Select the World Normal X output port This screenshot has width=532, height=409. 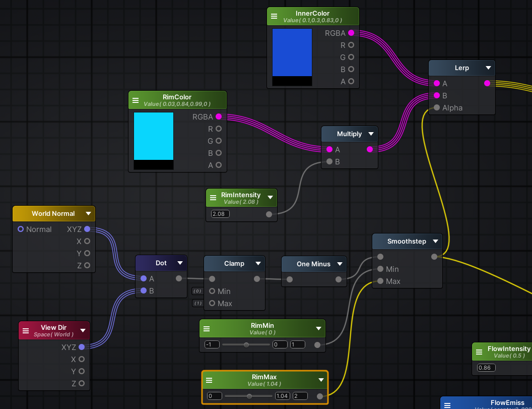pos(87,241)
